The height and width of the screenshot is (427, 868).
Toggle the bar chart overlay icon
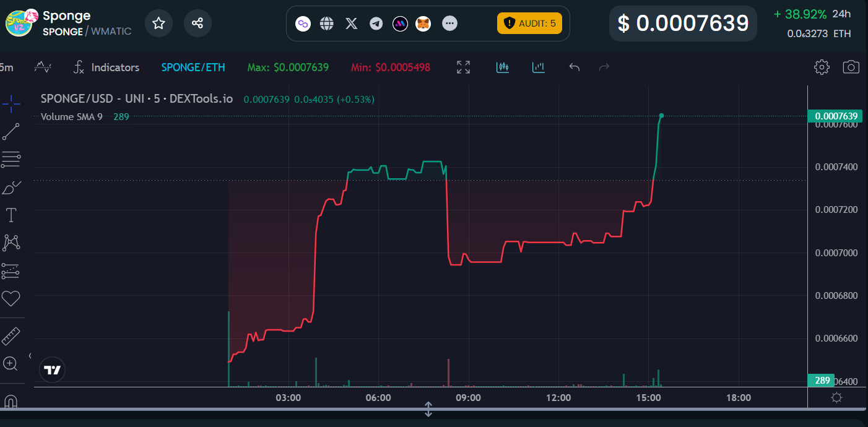click(539, 67)
